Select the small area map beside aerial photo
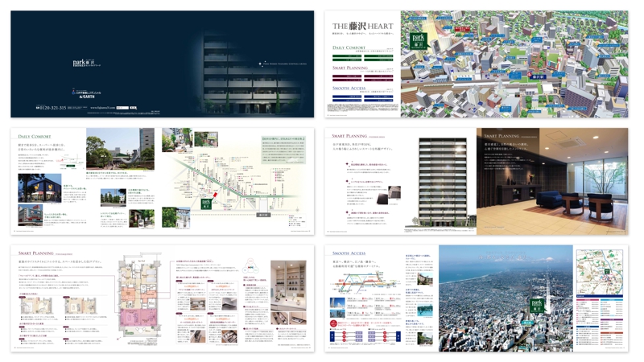 coord(600,272)
